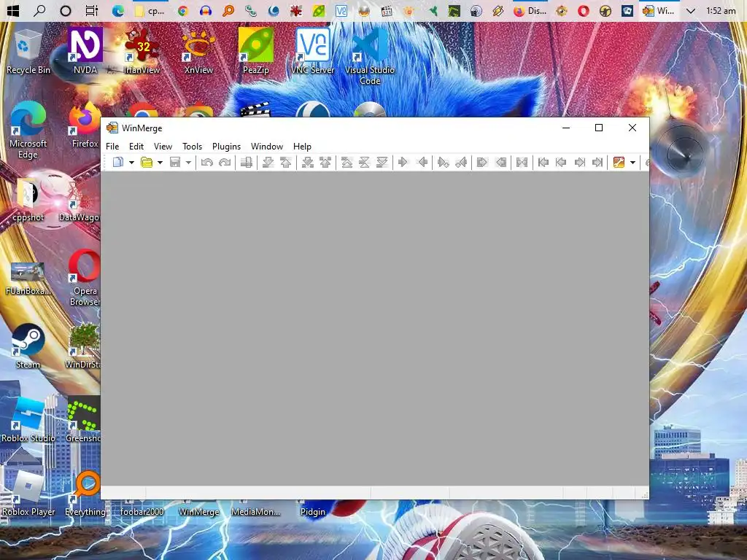Click the Auto Merge toolbar icon
Image resolution: width=747 pixels, height=560 pixels.
tap(522, 163)
